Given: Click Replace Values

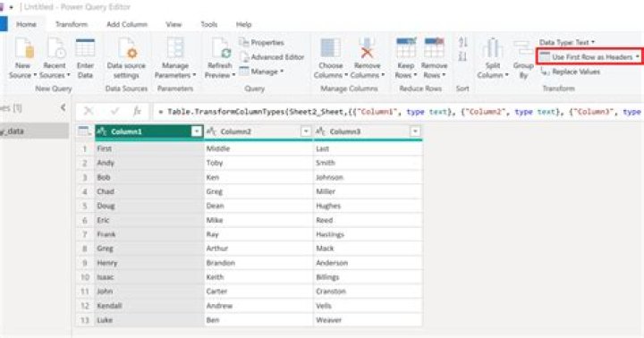Looking at the screenshot, I should (571, 72).
